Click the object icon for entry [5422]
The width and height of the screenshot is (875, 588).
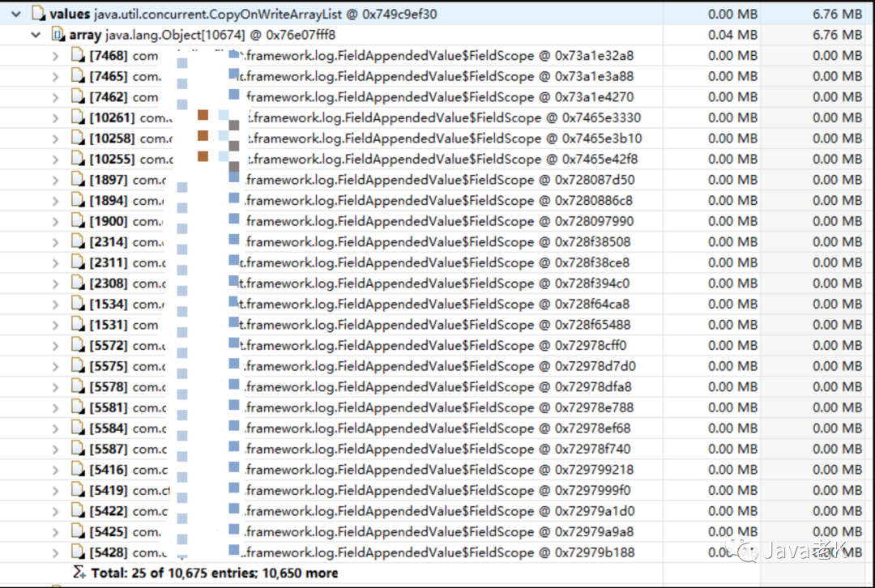coord(78,510)
